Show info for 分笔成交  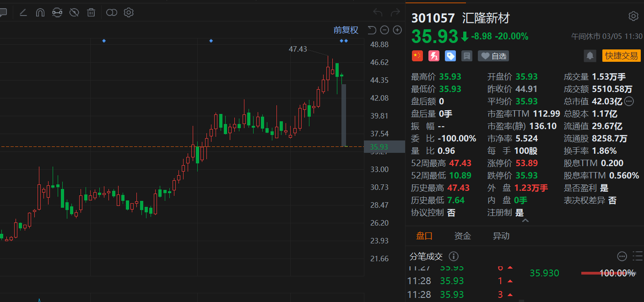click(x=454, y=256)
